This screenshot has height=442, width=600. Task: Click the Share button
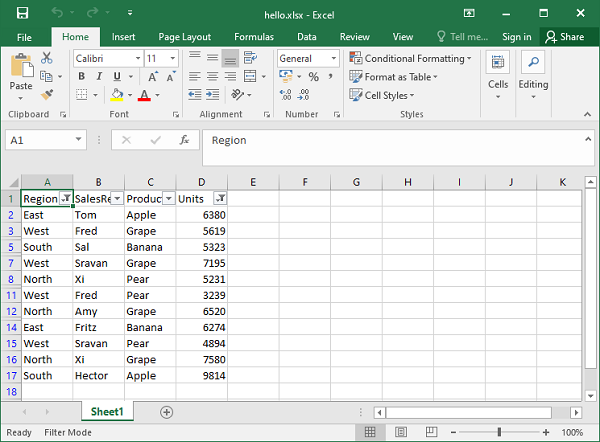(564, 37)
